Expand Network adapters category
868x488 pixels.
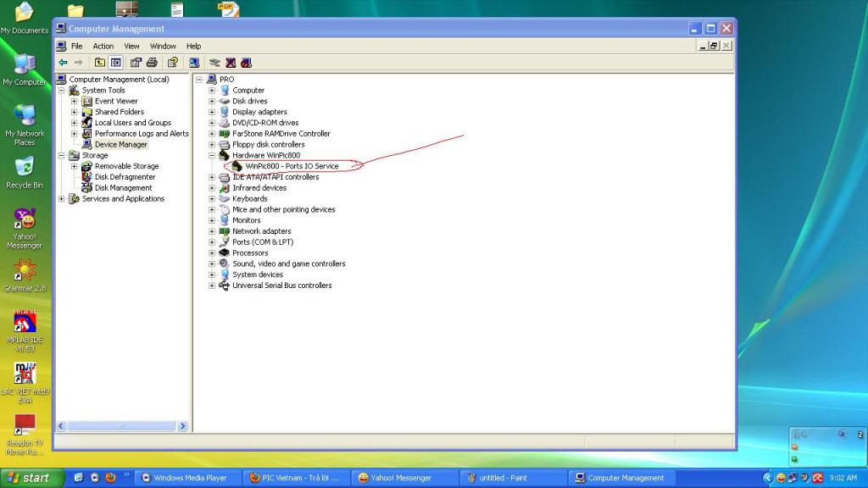211,231
